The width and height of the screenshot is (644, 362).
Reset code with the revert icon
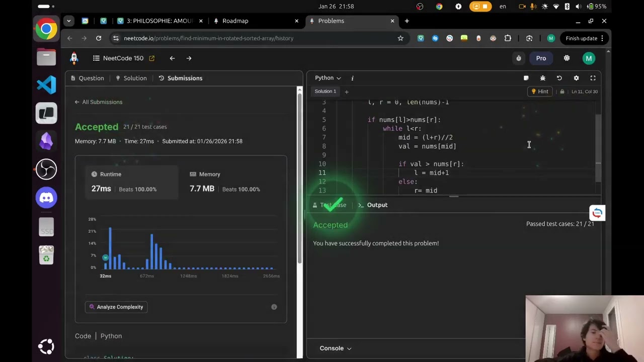coord(559,78)
